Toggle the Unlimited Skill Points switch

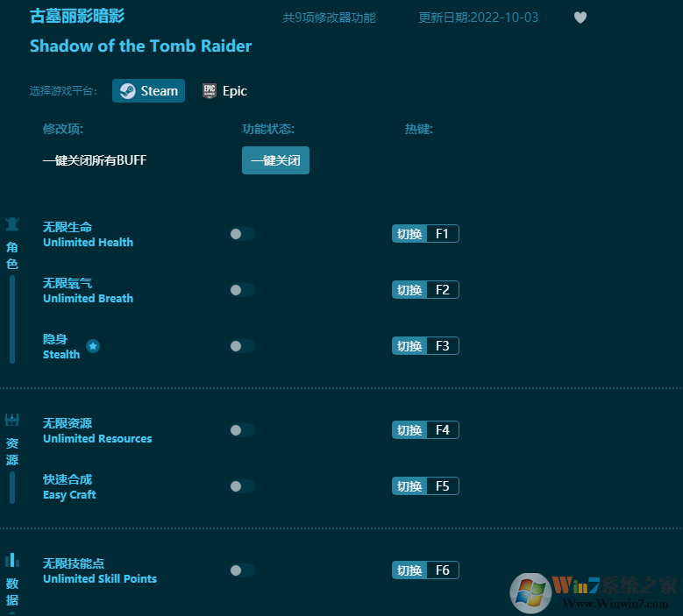pyautogui.click(x=242, y=570)
